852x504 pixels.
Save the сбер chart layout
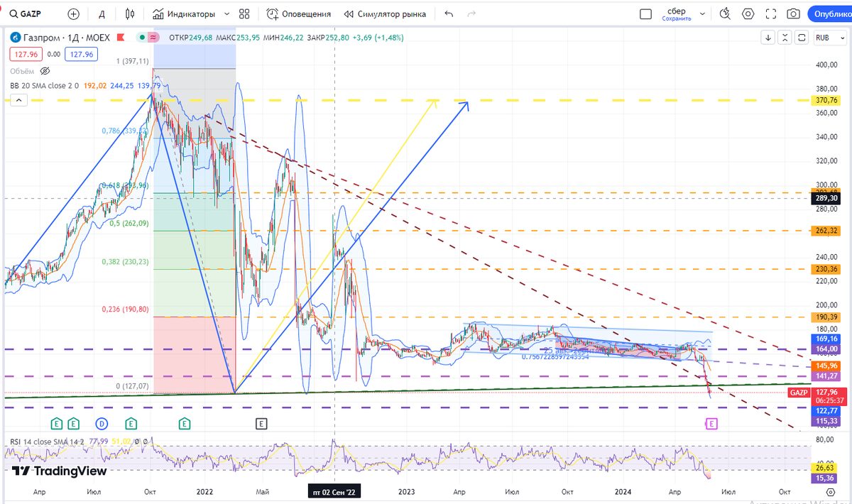point(677,13)
